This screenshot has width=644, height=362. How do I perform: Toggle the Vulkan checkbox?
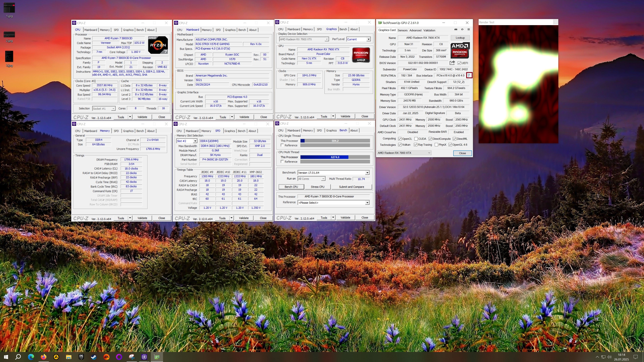tap(400, 145)
